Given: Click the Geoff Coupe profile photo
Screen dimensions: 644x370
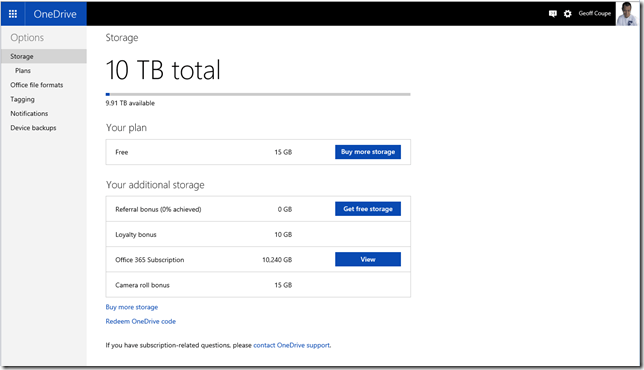Looking at the screenshot, I should [x=627, y=13].
